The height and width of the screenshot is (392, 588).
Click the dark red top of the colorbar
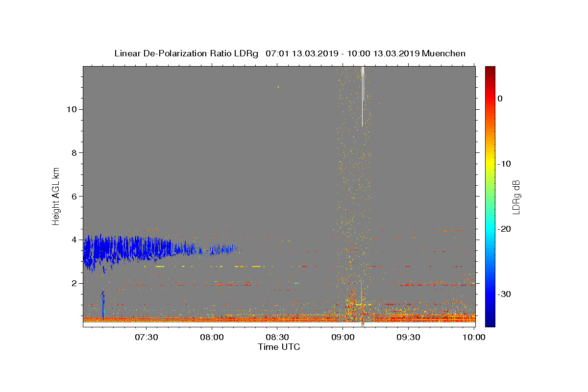point(490,70)
